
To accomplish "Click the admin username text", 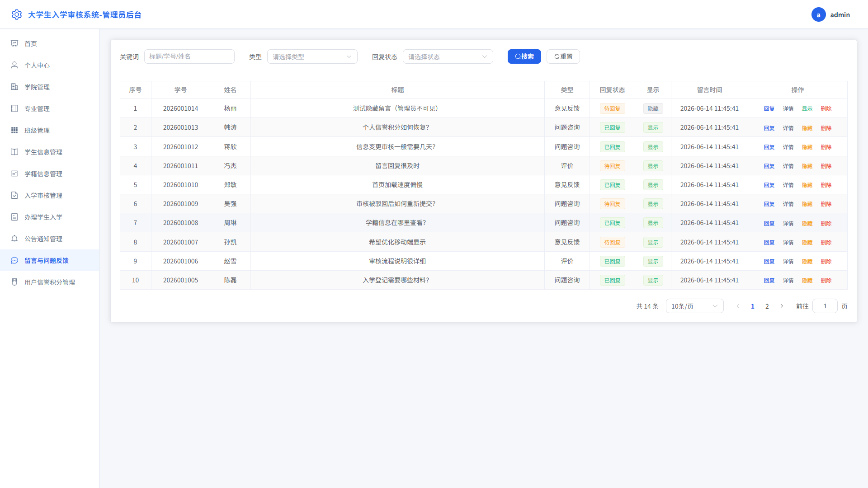I will point(840,15).
